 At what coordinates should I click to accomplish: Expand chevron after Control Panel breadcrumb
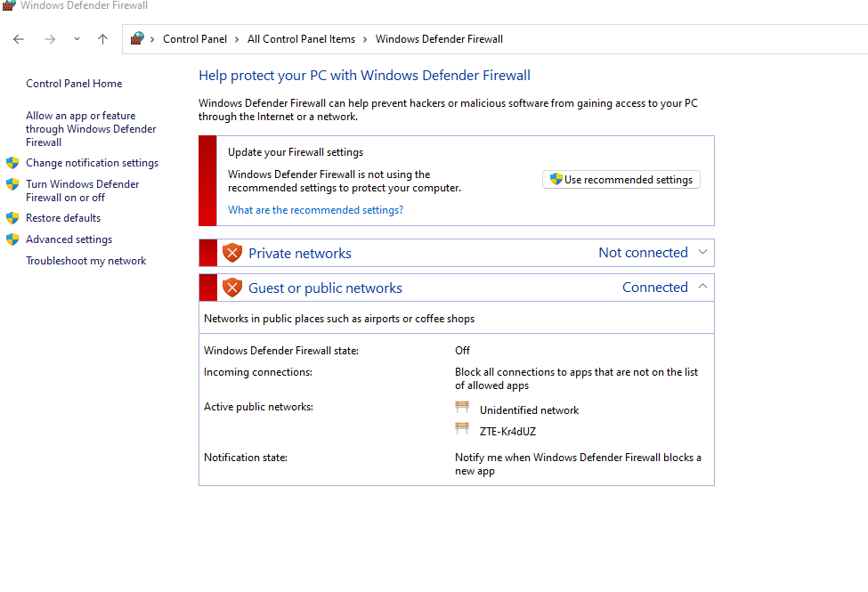point(237,39)
